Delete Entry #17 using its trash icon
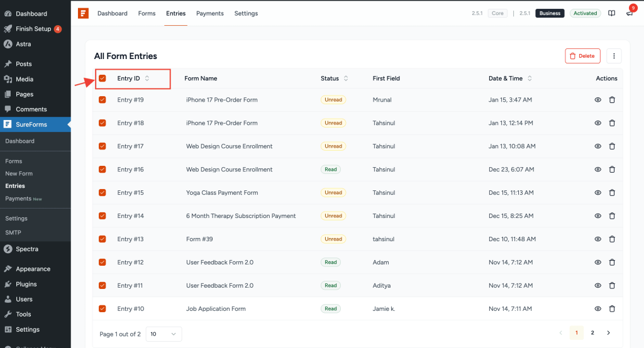The width and height of the screenshot is (644, 348). tap(612, 146)
